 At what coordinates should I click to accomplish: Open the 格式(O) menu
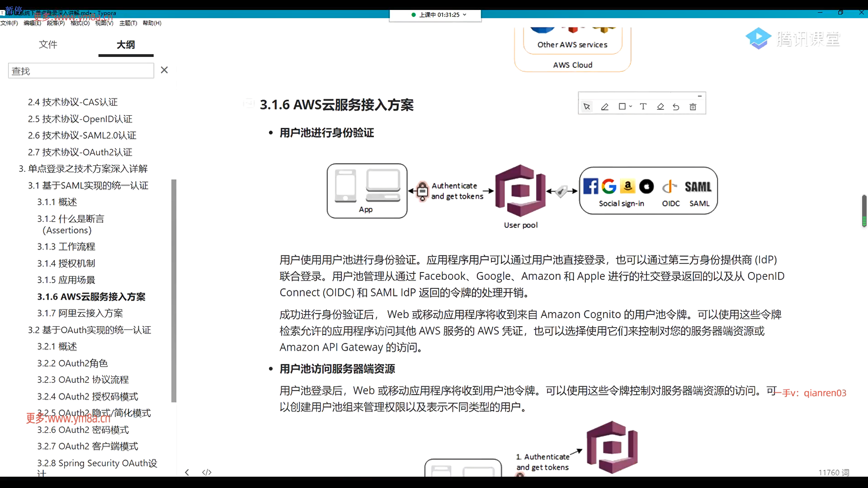[x=80, y=23]
